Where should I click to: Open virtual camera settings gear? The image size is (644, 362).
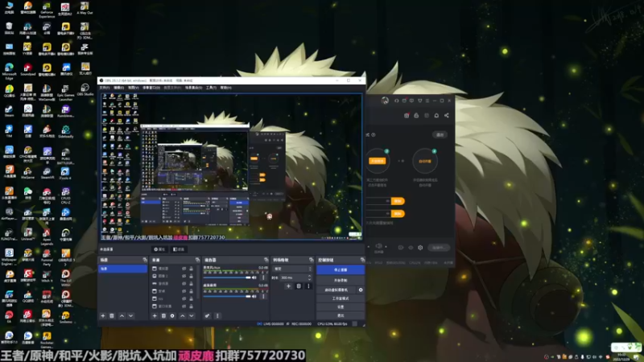361,290
